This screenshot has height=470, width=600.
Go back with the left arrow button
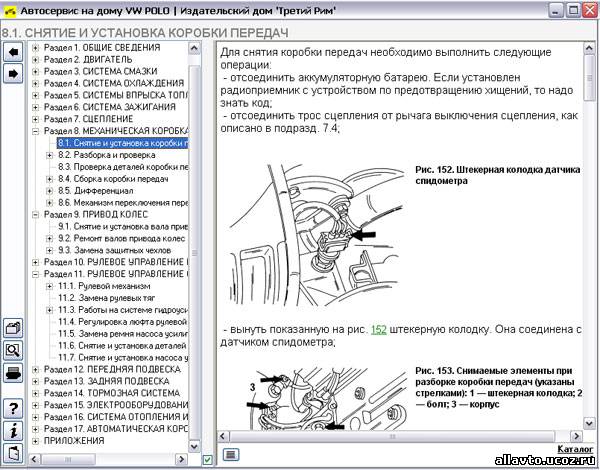coord(13,52)
